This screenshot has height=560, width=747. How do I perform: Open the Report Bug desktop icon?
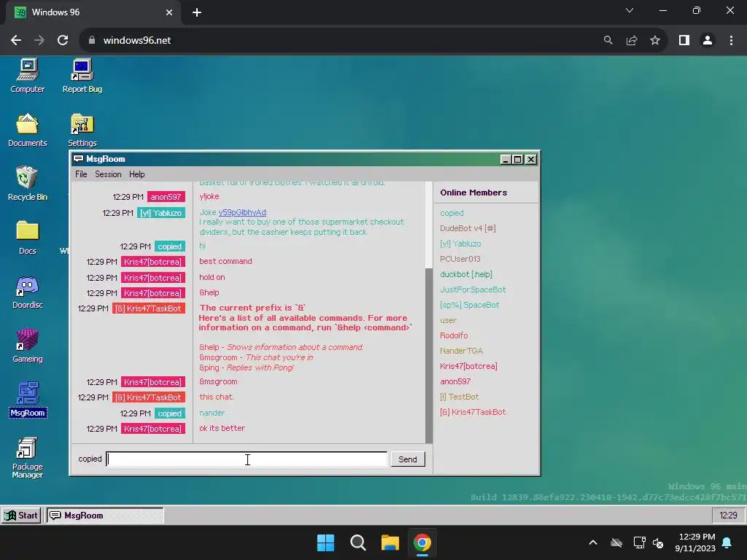point(82,75)
